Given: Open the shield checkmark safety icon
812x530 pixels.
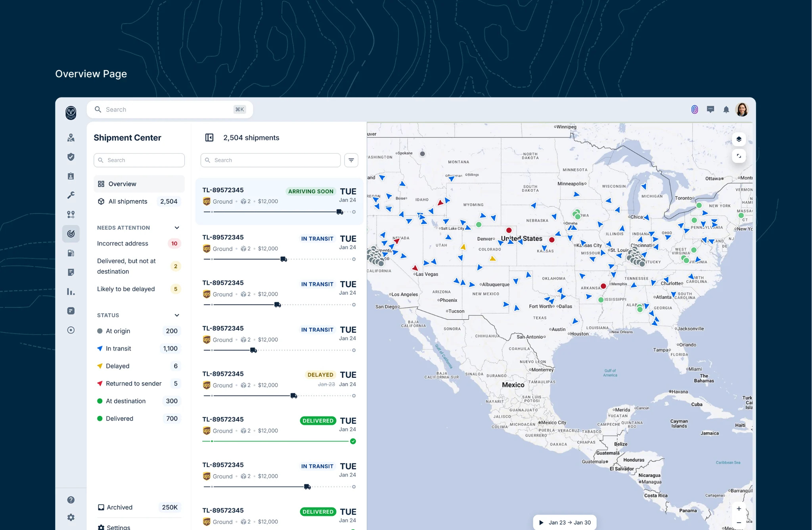Looking at the screenshot, I should coord(71,157).
